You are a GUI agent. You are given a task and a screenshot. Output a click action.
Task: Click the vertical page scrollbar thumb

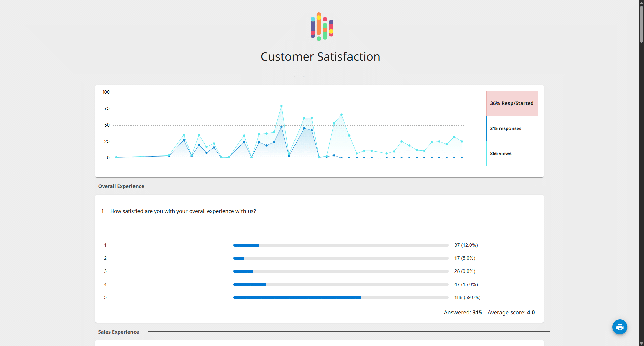tap(641, 23)
